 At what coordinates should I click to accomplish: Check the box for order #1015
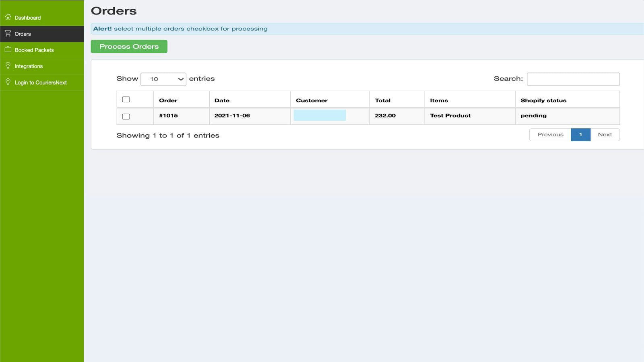(x=126, y=117)
